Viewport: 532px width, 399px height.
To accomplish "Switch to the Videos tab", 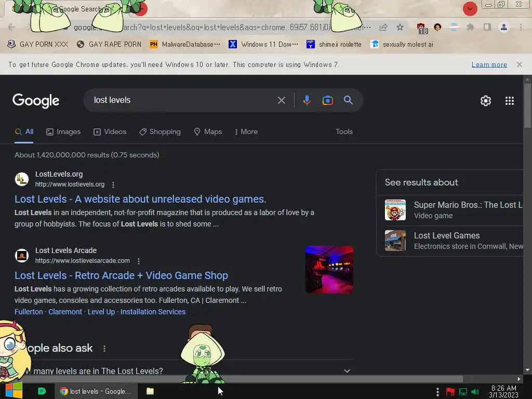I will (x=110, y=131).
